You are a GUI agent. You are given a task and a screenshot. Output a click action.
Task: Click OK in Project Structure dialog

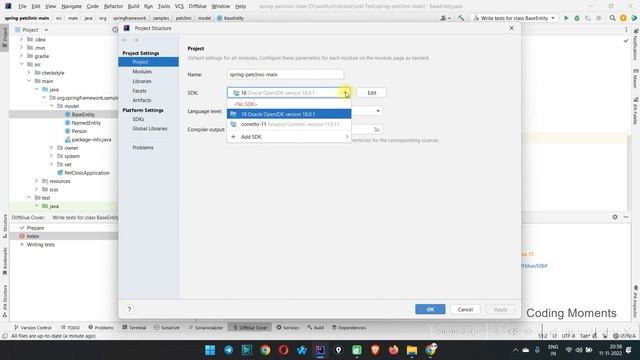click(430, 309)
